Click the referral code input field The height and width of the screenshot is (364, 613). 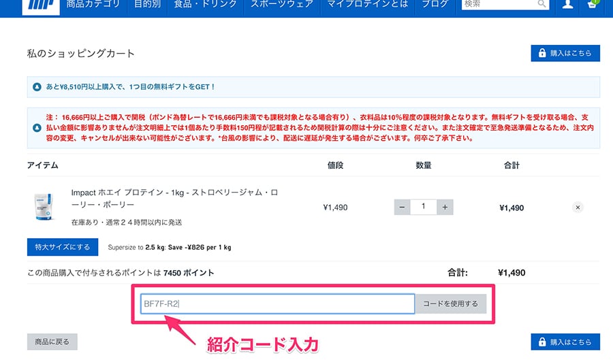pyautogui.click(x=278, y=304)
